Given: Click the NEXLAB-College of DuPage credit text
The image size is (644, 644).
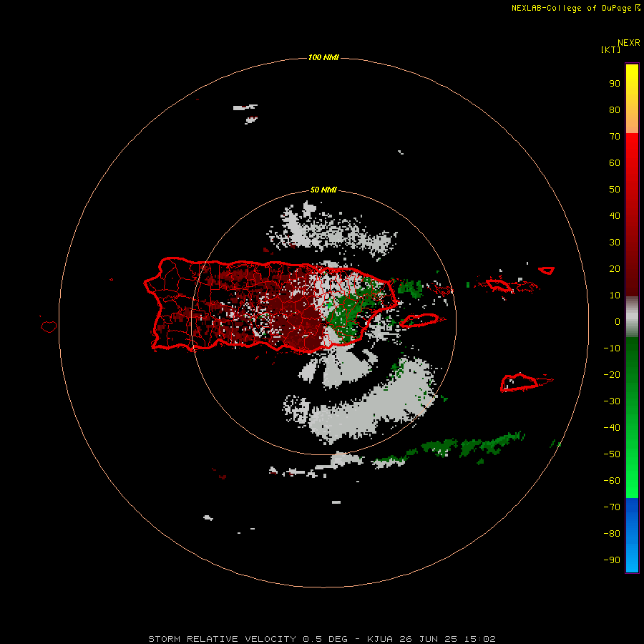Looking at the screenshot, I should point(575,8).
